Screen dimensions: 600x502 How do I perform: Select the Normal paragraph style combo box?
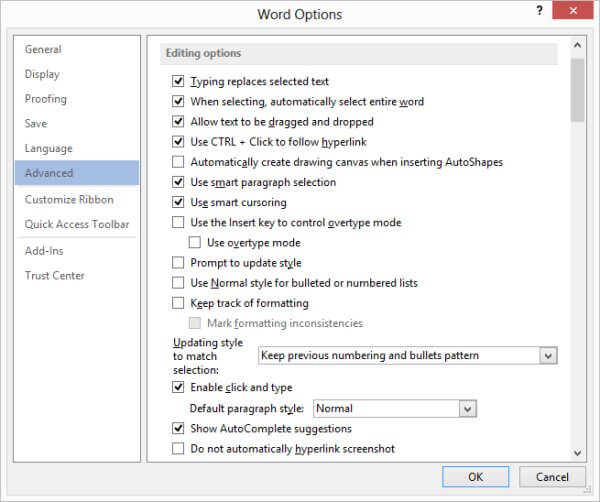pyautogui.click(x=395, y=409)
